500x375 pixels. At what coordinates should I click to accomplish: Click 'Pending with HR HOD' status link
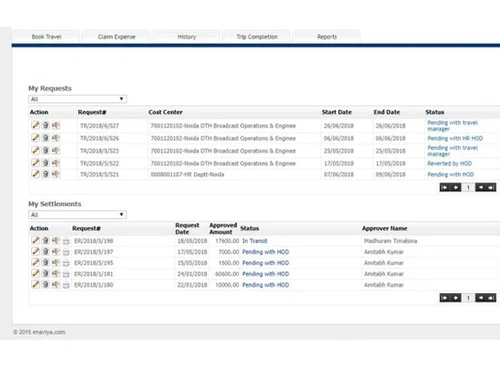click(455, 138)
